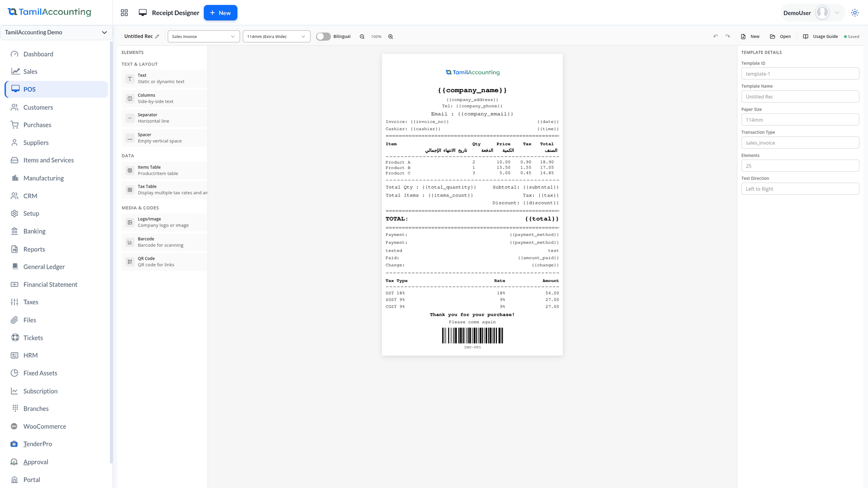The image size is (868, 488).
Task: Click the DemoUser avatar icon
Action: (x=822, y=13)
